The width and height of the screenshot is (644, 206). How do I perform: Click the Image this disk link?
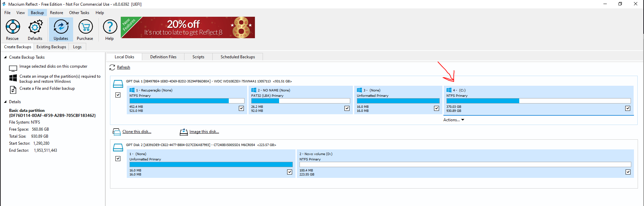(x=204, y=132)
